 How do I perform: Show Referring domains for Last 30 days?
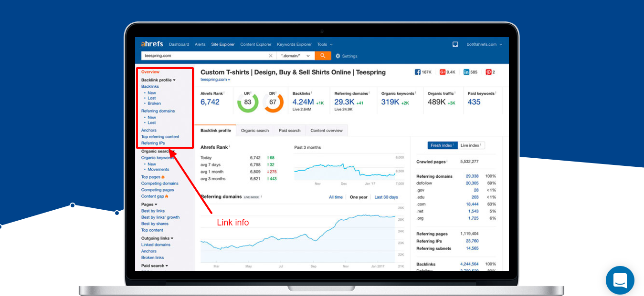pyautogui.click(x=386, y=197)
